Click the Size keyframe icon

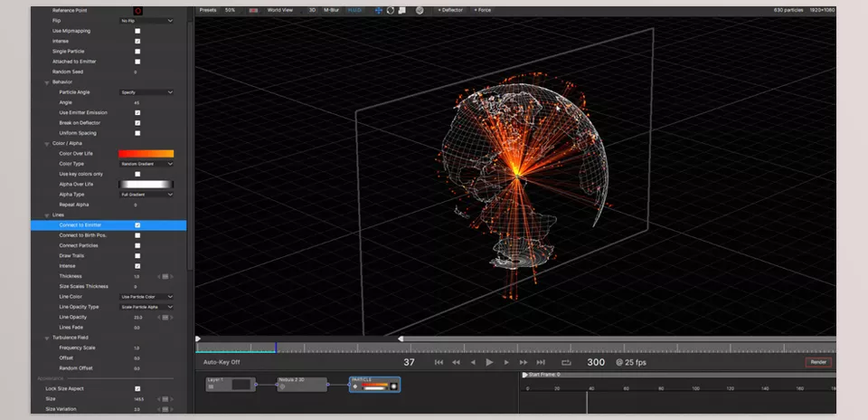(x=165, y=399)
